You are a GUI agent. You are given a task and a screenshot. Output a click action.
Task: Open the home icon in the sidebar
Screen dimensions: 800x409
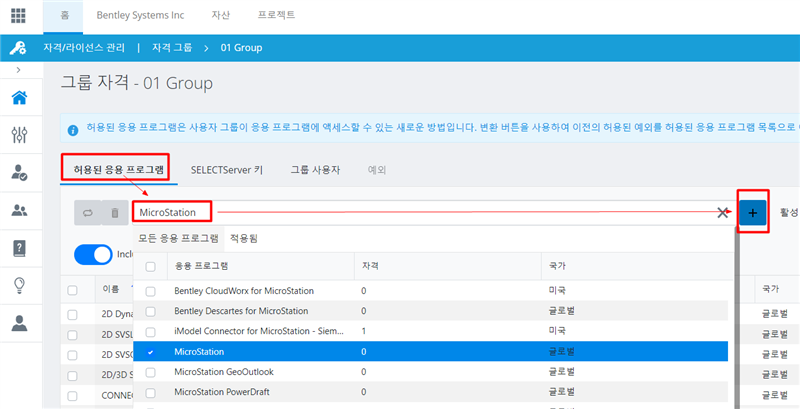pyautogui.click(x=19, y=97)
